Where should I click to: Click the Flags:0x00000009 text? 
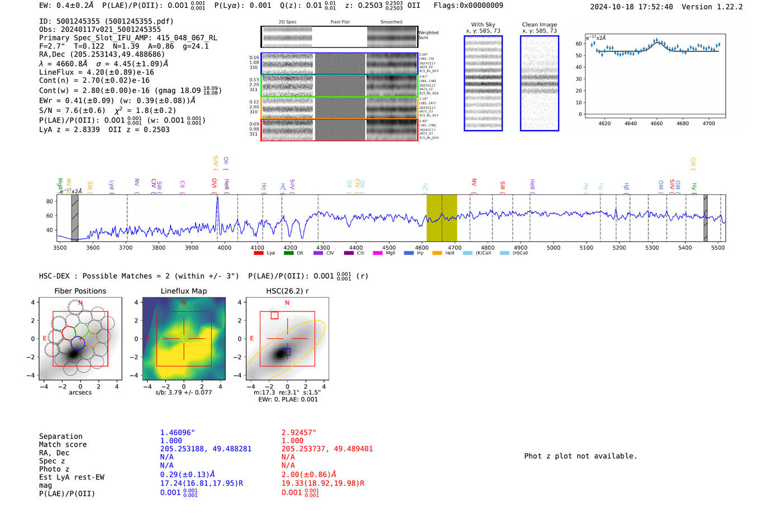468,6
